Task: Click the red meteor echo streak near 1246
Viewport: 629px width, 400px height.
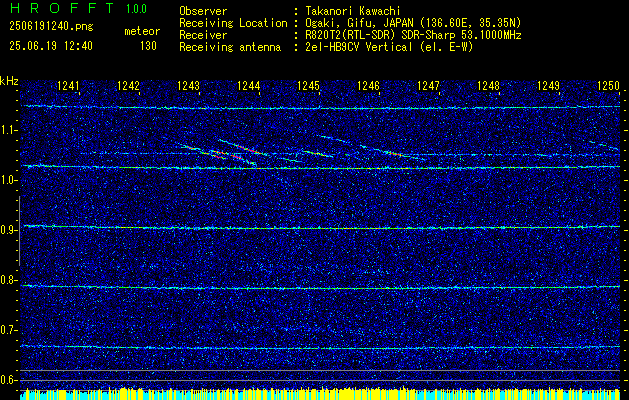Action: (x=394, y=153)
